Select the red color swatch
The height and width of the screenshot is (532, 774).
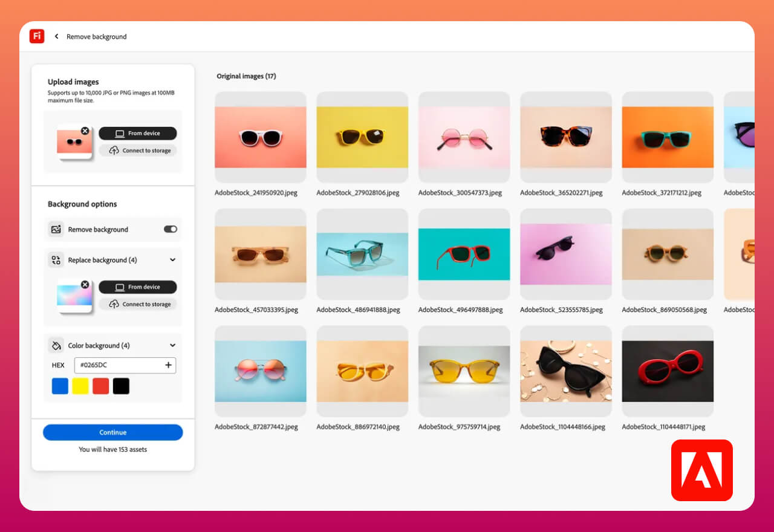click(101, 386)
